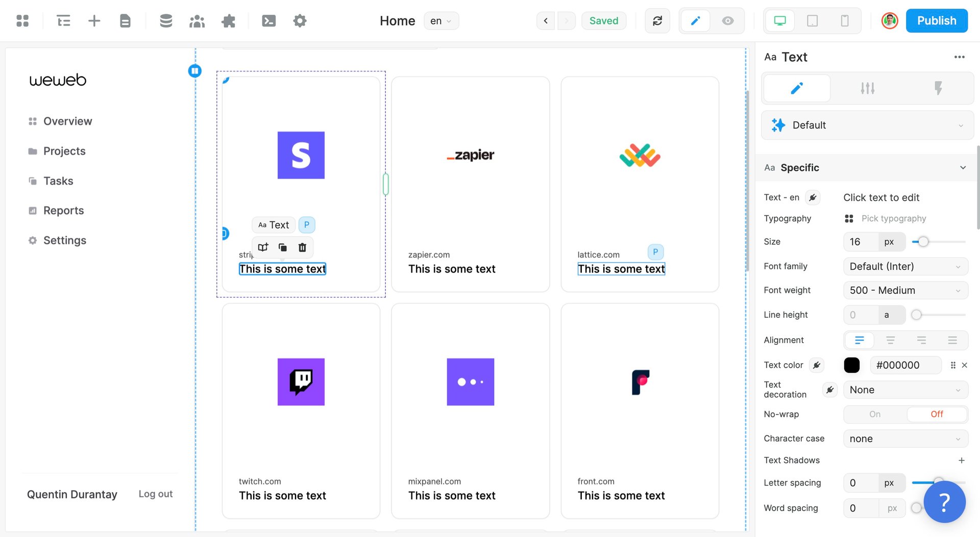
Task: Pick typography from the Typography selector
Action: (x=893, y=219)
